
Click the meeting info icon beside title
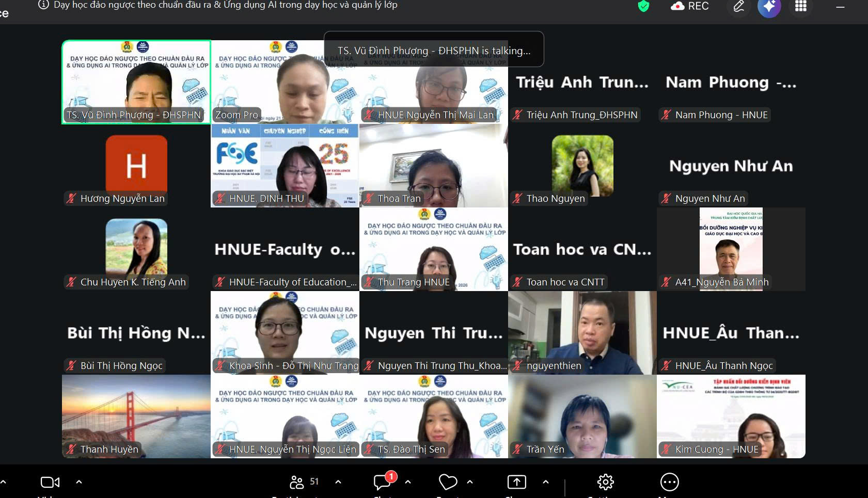coord(44,5)
